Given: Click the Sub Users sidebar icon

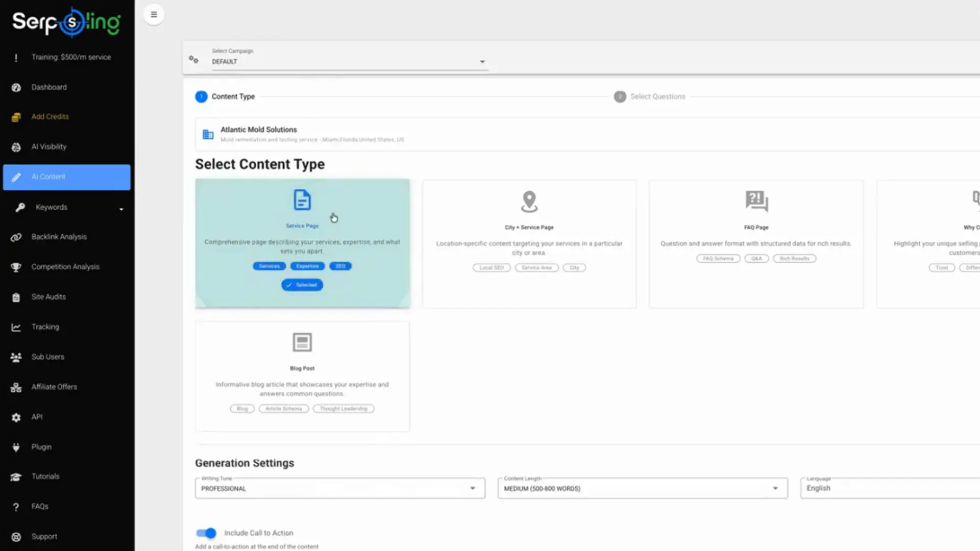Looking at the screenshot, I should pyautogui.click(x=16, y=357).
